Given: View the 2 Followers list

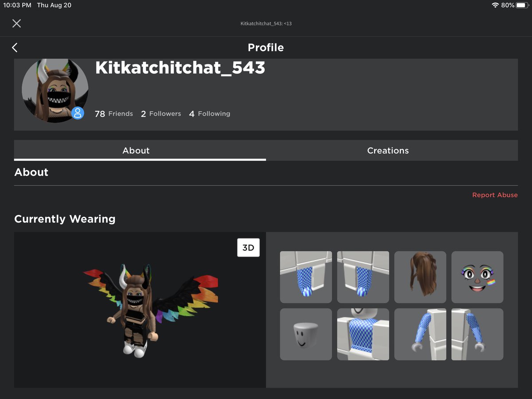Looking at the screenshot, I should coord(161,114).
